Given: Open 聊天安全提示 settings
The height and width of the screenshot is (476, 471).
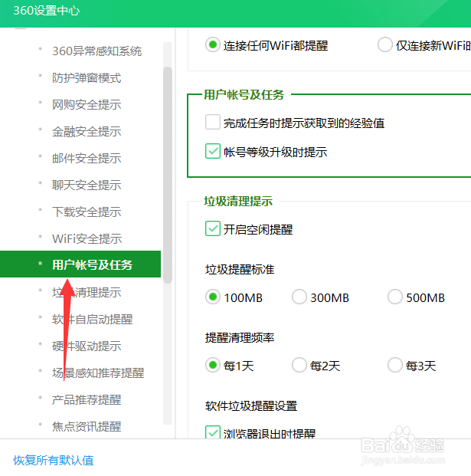Looking at the screenshot, I should 87,185.
